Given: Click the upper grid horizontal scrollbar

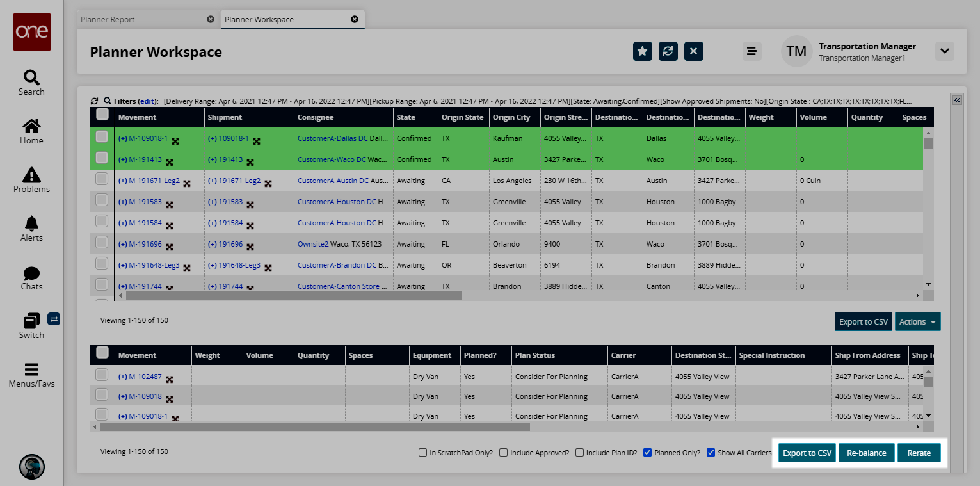Looking at the screenshot, I should 294,296.
